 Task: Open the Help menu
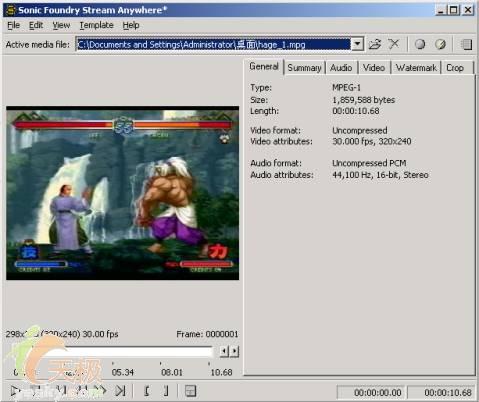(131, 25)
